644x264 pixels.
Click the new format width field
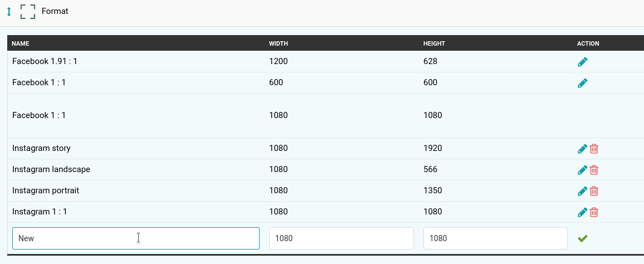pos(341,238)
